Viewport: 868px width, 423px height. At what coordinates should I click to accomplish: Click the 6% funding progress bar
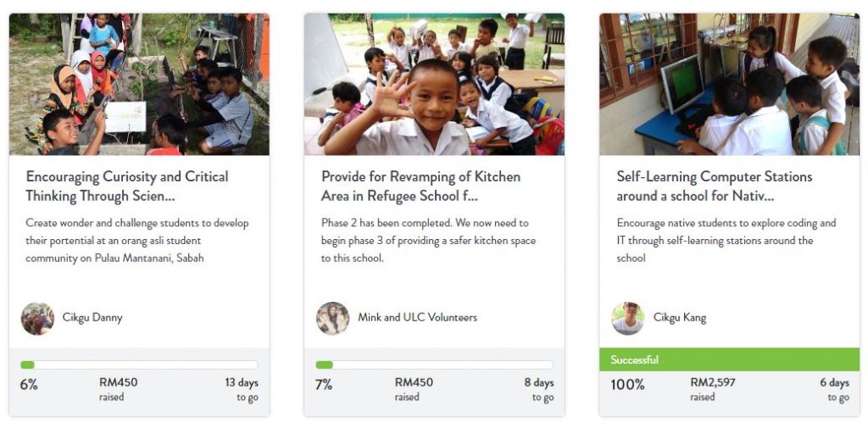point(139,365)
